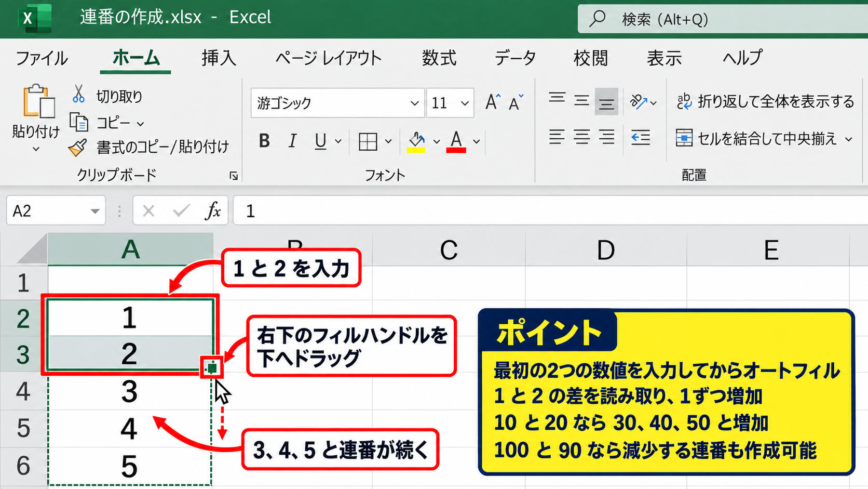This screenshot has width=868, height=489.
Task: Confirm entry with the checkmark icon
Action: click(x=181, y=211)
